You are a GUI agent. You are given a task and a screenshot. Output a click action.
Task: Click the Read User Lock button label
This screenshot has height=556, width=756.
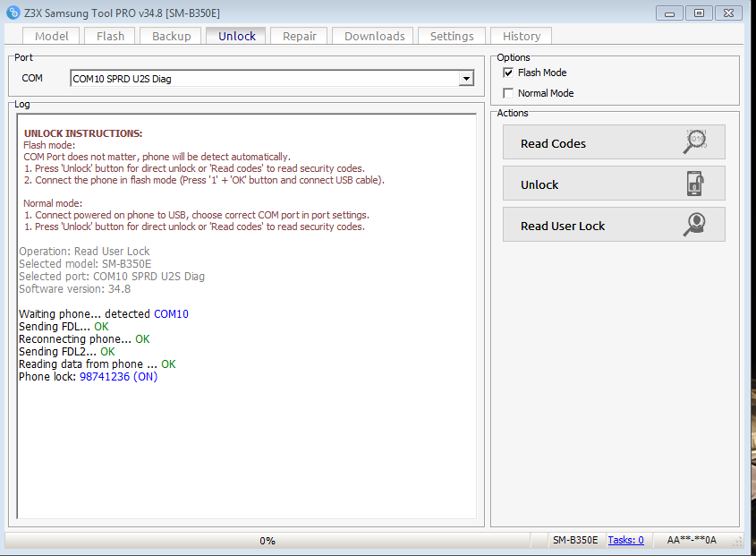(563, 226)
